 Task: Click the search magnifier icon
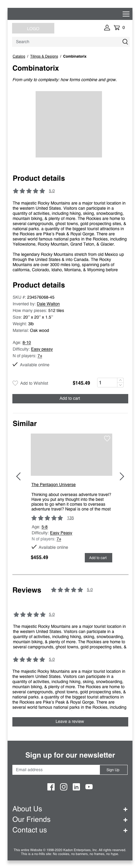[125, 42]
